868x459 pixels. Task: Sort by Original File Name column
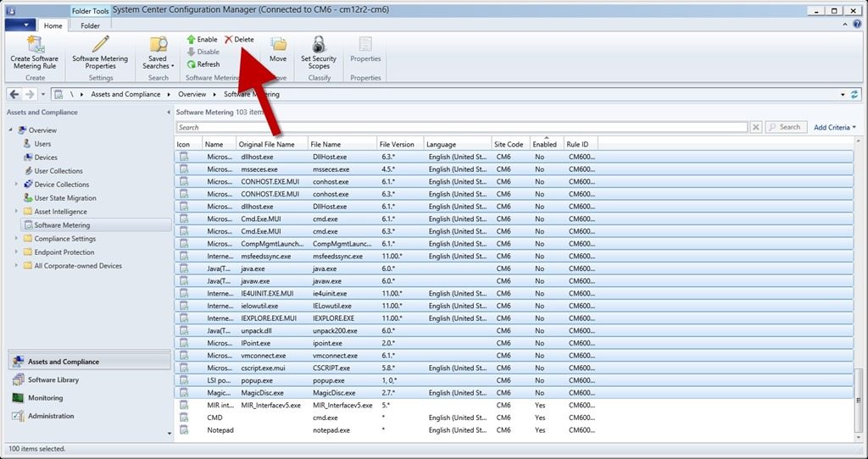(272, 144)
